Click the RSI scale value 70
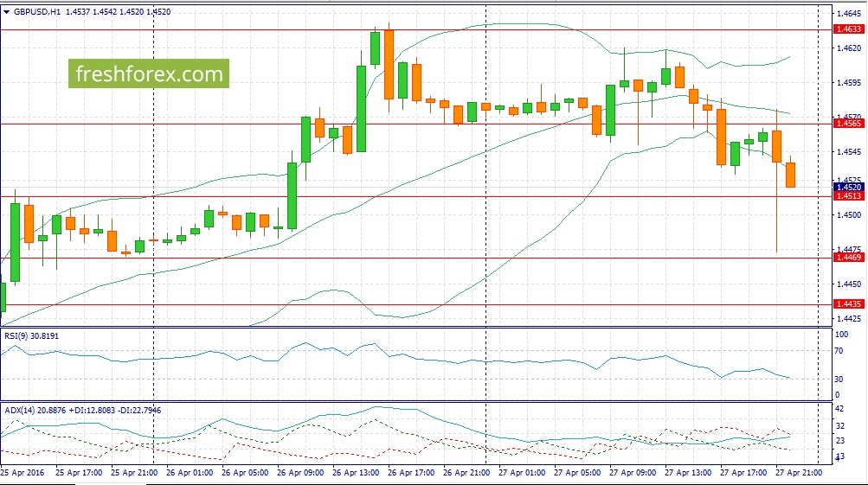The width and height of the screenshot is (868, 485). tap(839, 351)
